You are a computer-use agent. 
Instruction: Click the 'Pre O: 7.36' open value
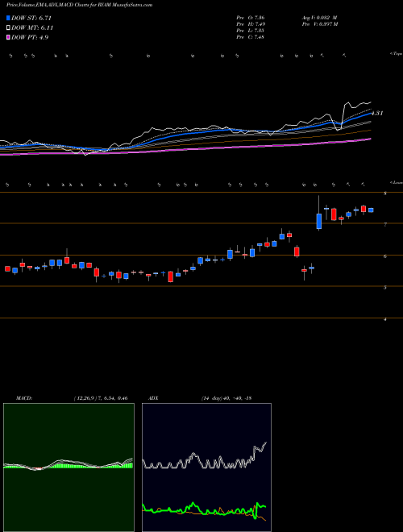251,17
